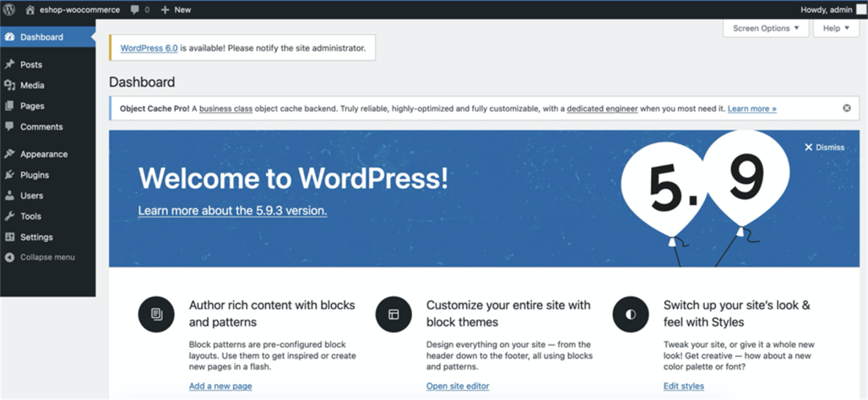Click the Dashboard page heading
Screen dimensions: 868x400
click(141, 83)
